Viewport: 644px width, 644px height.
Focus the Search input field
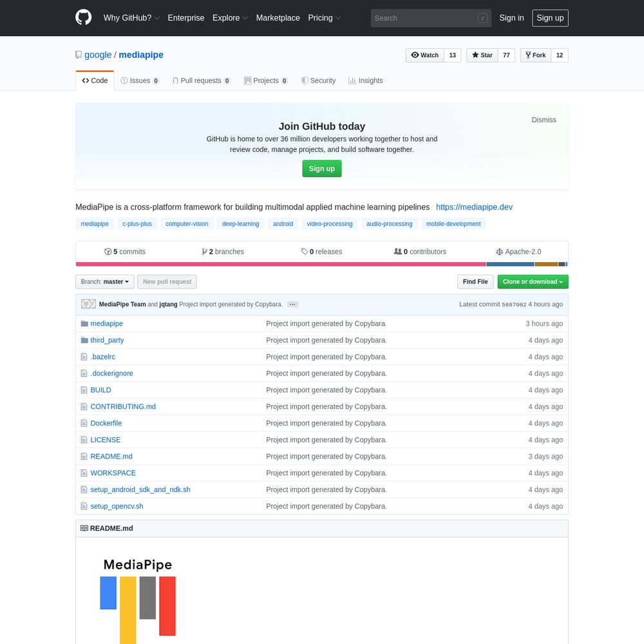pos(431,18)
